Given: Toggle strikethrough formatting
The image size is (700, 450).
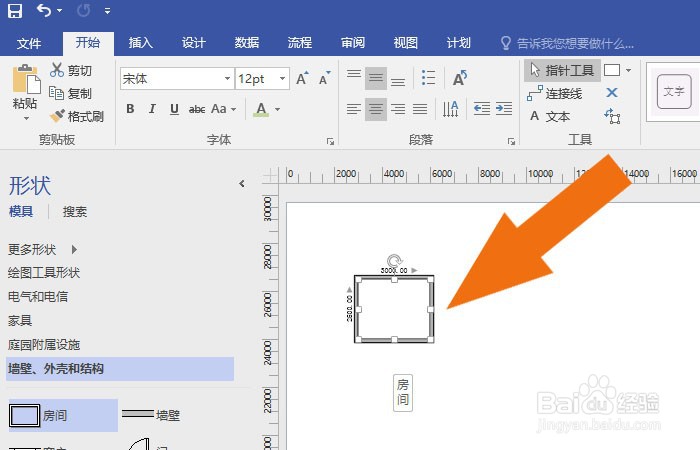Looking at the screenshot, I should point(196,109).
